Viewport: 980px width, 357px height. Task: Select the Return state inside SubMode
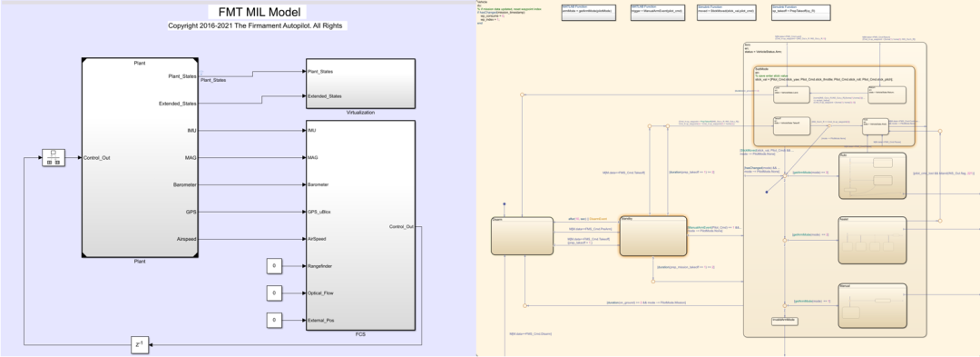(x=887, y=94)
